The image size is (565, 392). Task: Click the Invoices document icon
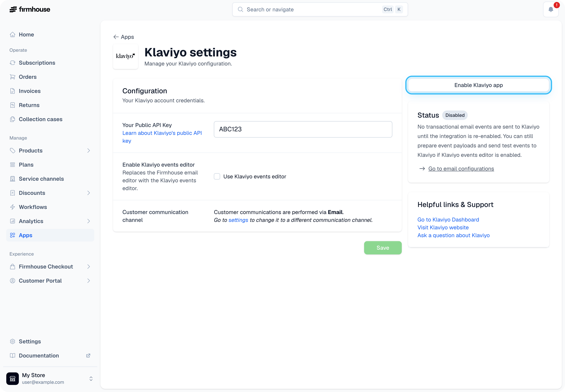click(x=13, y=91)
